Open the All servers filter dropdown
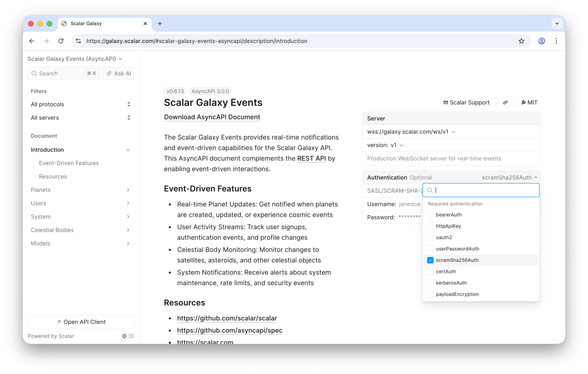Image resolution: width=588 pixels, height=374 pixels. tap(81, 118)
